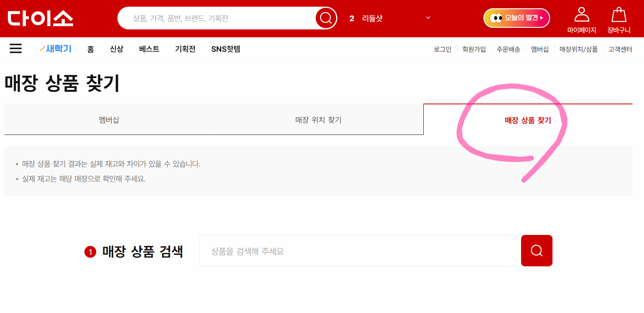Click the 다이소 logo
This screenshot has width=644, height=313.
pyautogui.click(x=40, y=18)
